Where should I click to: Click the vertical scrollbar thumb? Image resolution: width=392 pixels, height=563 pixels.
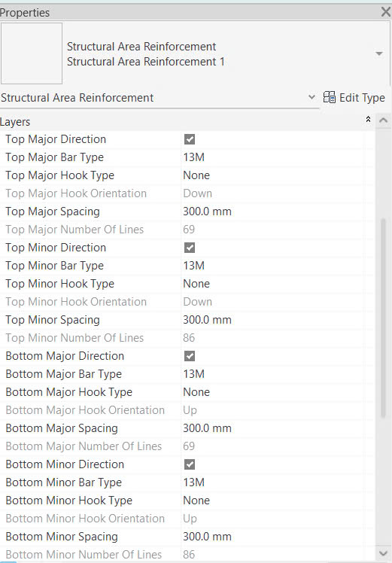384,318
